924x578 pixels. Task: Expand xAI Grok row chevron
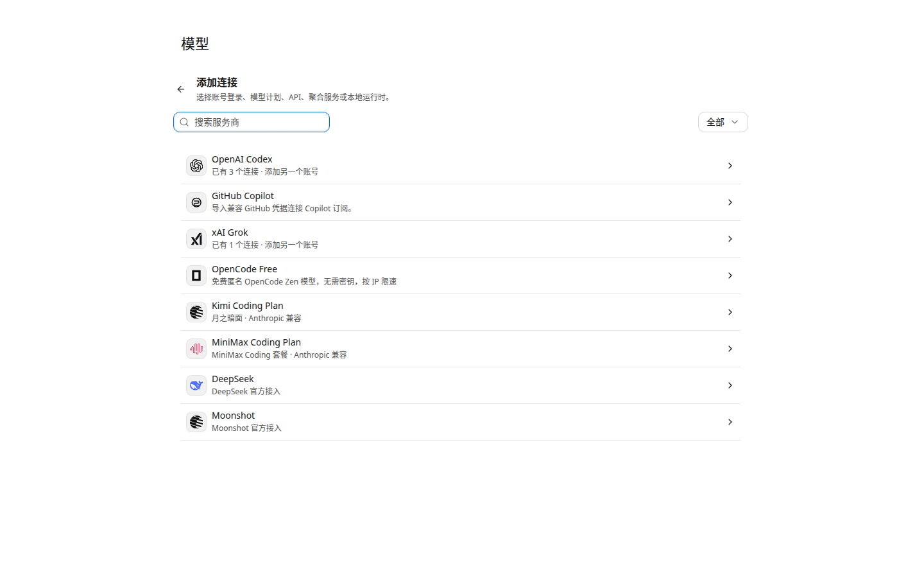pyautogui.click(x=730, y=239)
